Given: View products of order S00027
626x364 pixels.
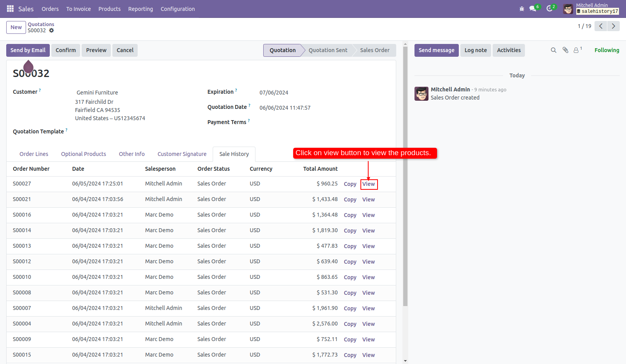Looking at the screenshot, I should pyautogui.click(x=369, y=184).
